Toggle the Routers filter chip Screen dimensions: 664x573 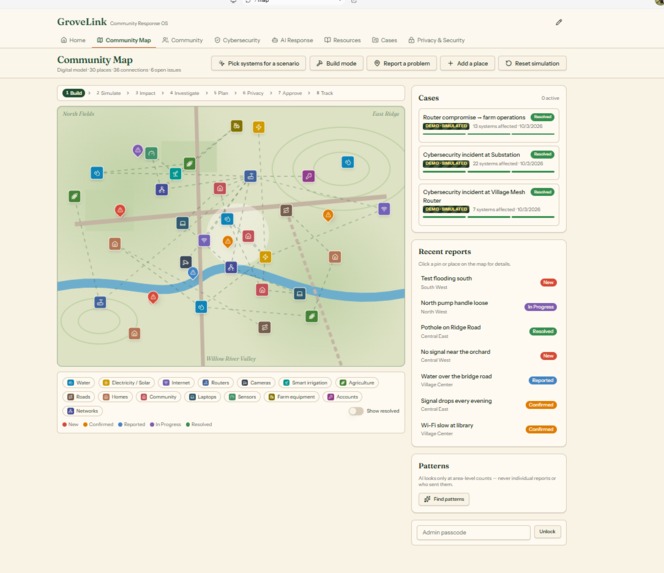point(216,383)
